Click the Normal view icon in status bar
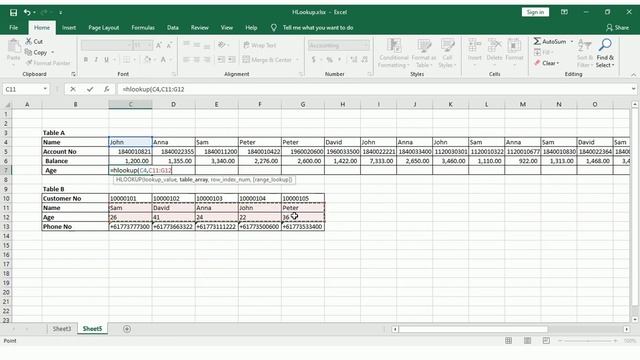This screenshot has width=640, height=360. 508,340
